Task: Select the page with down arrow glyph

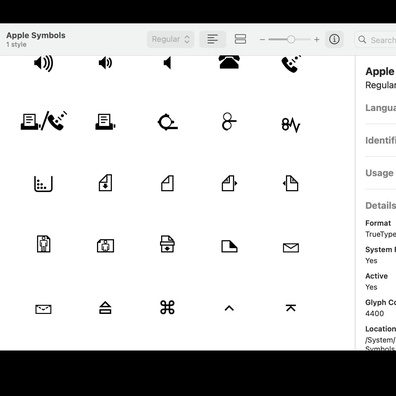Action: tap(105, 183)
